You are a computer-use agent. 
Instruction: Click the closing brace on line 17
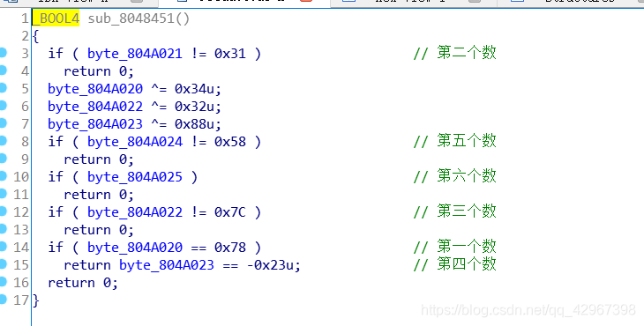tap(36, 301)
